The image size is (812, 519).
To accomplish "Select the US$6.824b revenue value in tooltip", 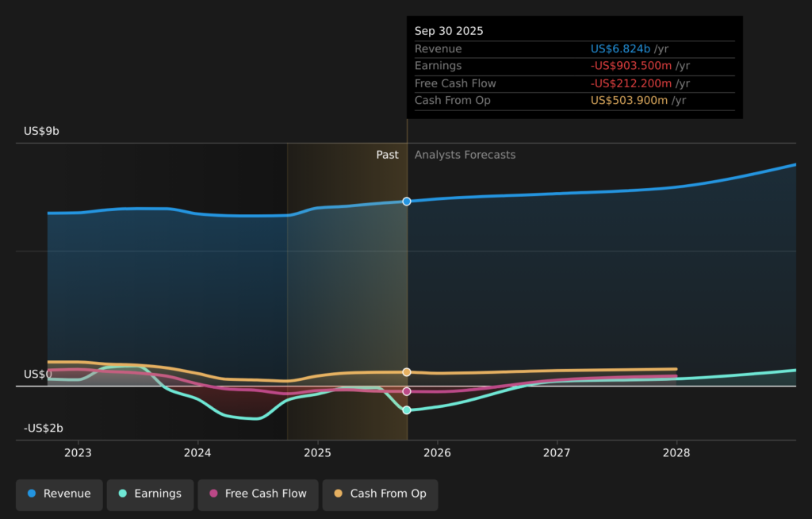I will [x=620, y=49].
